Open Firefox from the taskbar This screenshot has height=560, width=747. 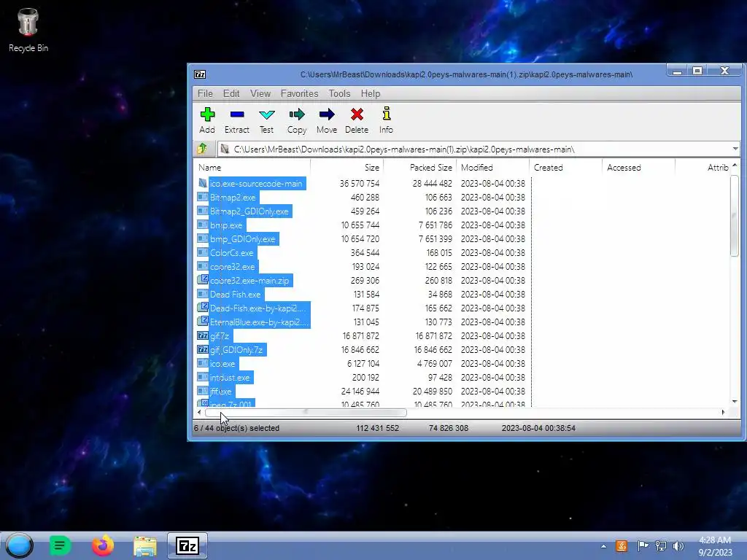[103, 545]
